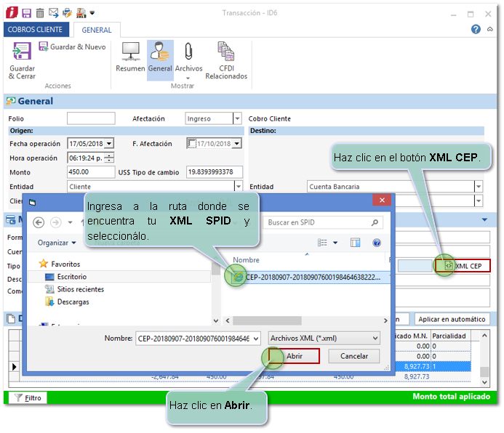
Task: Click Guardar & Nuevo
Action: (x=72, y=47)
